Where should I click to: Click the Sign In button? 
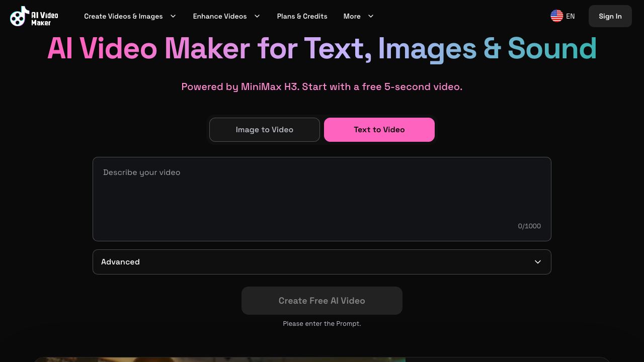click(610, 16)
